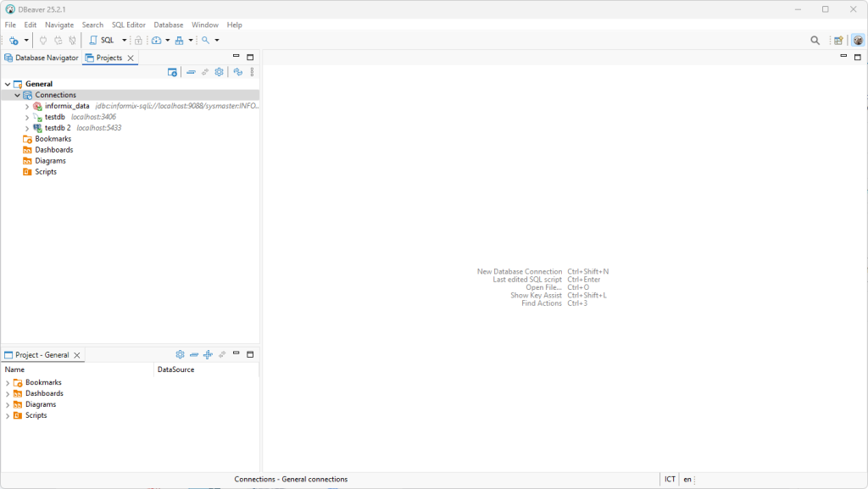This screenshot has height=489, width=868.
Task: Expand Scripts in Project - General panel
Action: pos(8,416)
